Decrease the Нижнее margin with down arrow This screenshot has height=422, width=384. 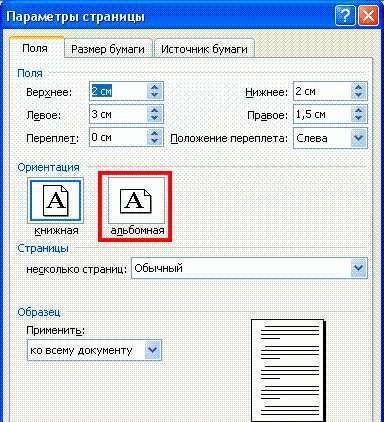[x=359, y=95]
